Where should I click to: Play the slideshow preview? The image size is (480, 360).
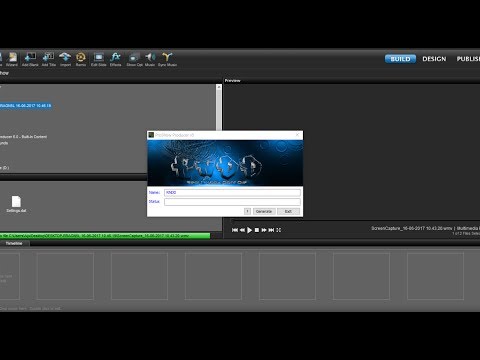tap(249, 230)
